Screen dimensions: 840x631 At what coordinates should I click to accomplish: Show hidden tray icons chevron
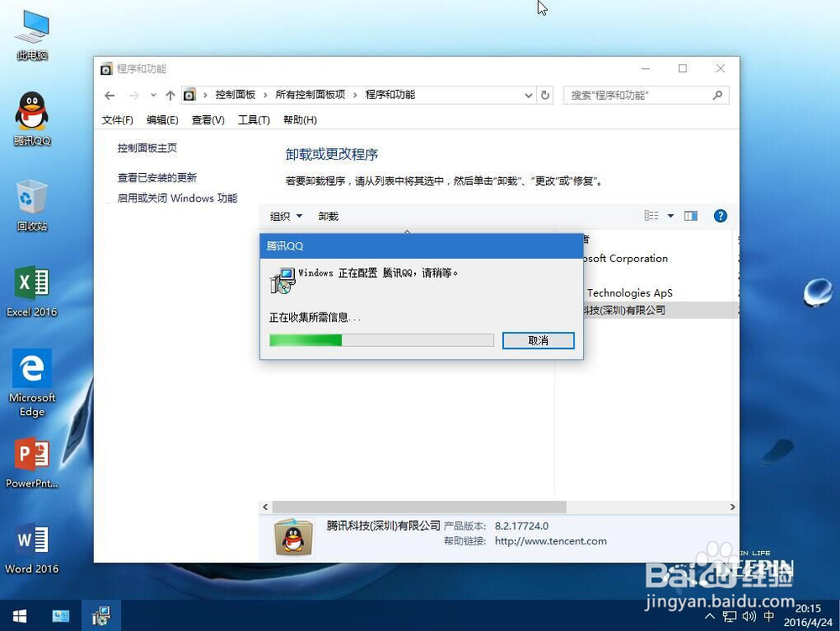710,616
